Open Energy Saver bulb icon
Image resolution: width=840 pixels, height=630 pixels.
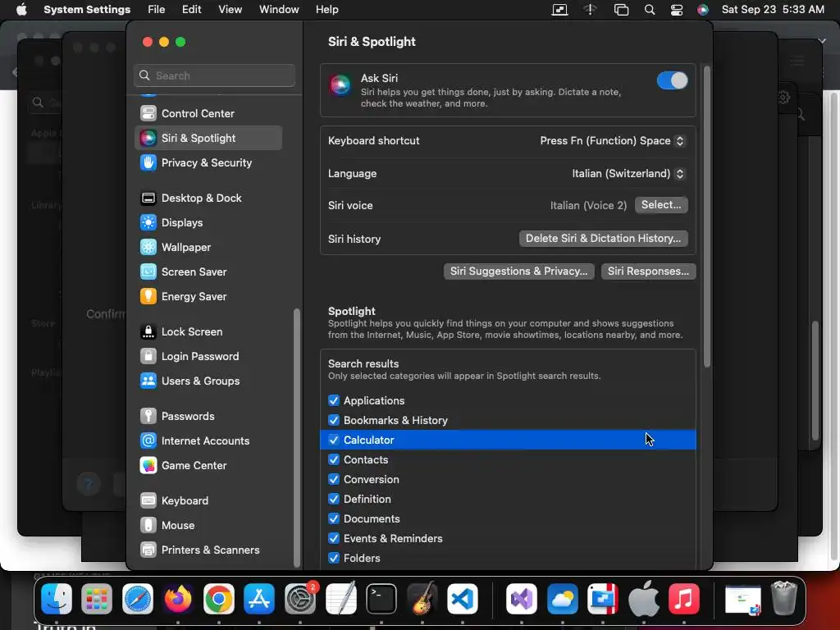(x=148, y=296)
